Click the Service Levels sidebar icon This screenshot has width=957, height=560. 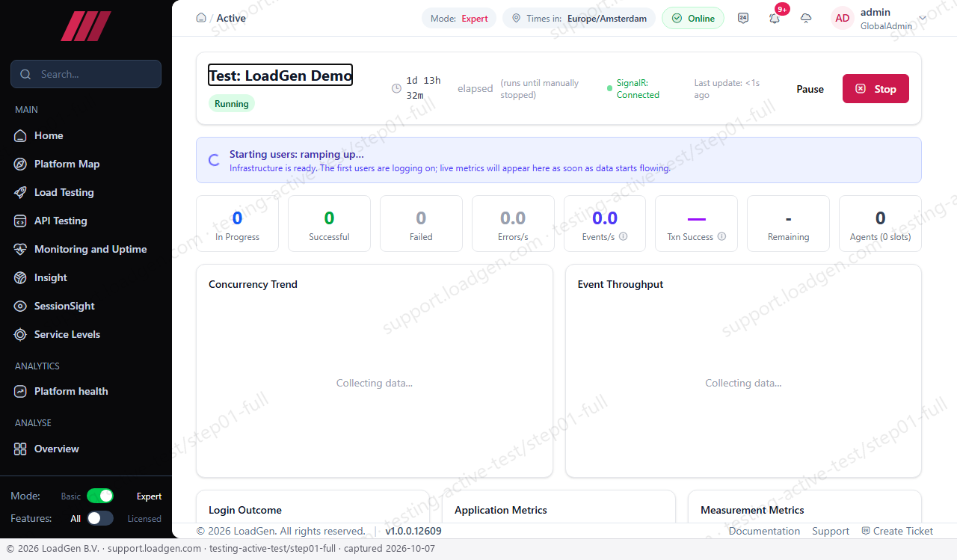click(x=20, y=334)
